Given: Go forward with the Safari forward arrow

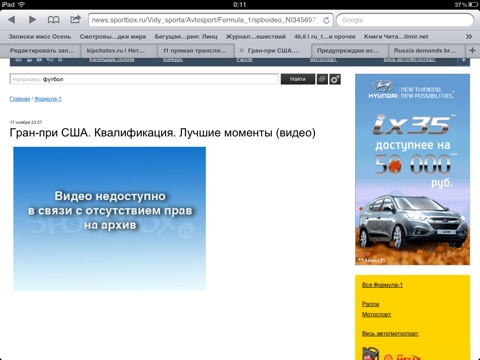Looking at the screenshot, I should pos(32,20).
